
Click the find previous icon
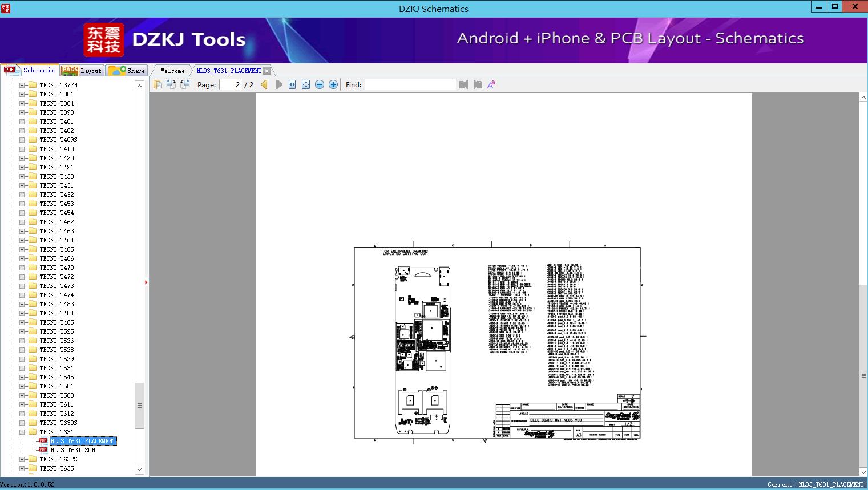463,84
